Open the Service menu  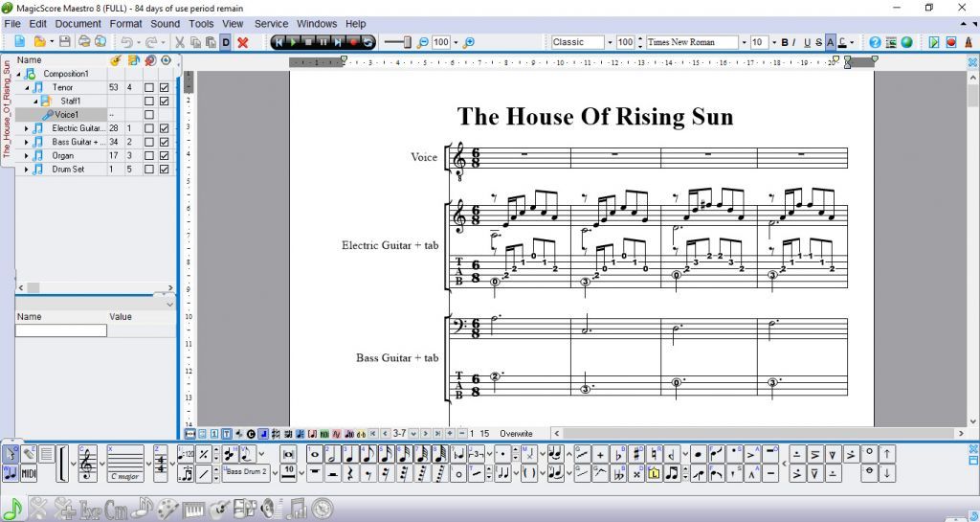pos(271,24)
